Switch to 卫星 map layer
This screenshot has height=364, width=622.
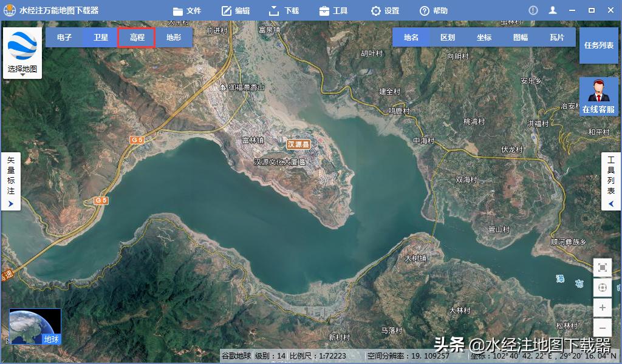coord(101,37)
